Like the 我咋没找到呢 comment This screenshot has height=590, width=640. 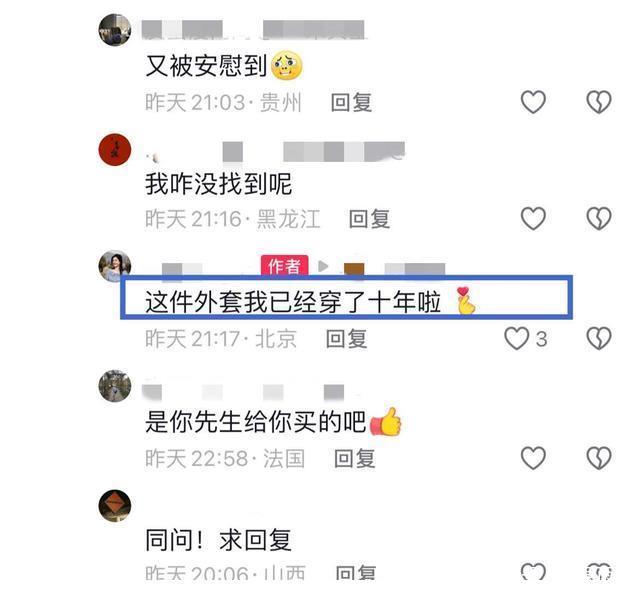point(533,218)
